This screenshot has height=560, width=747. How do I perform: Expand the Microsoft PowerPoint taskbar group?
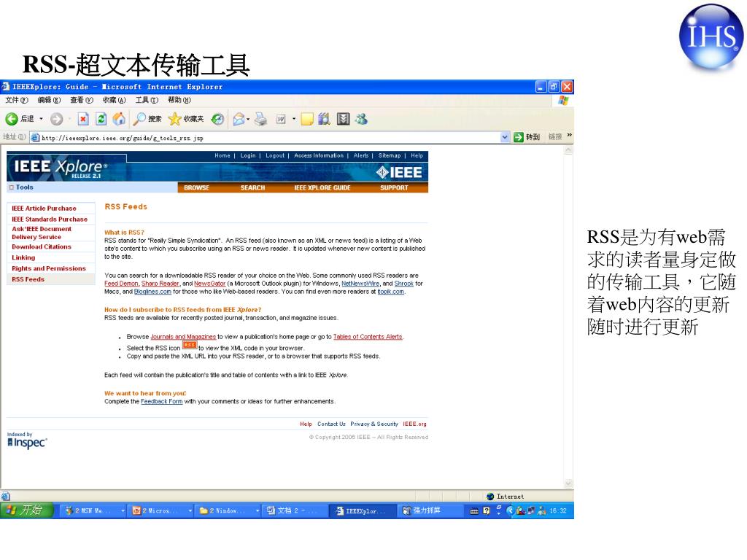[190, 511]
